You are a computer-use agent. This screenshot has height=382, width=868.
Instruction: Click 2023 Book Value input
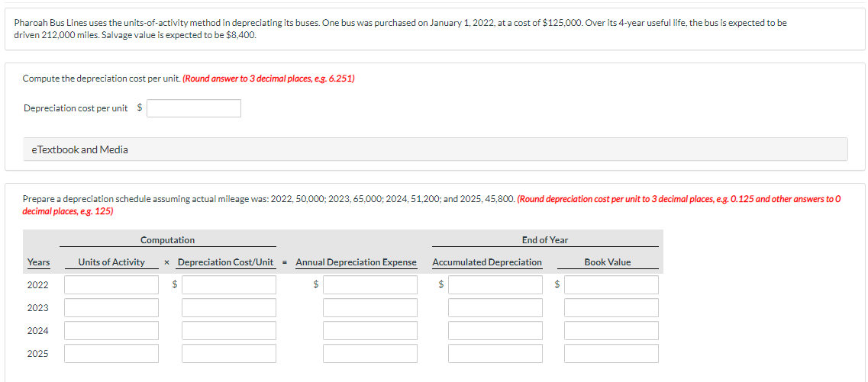tap(611, 308)
